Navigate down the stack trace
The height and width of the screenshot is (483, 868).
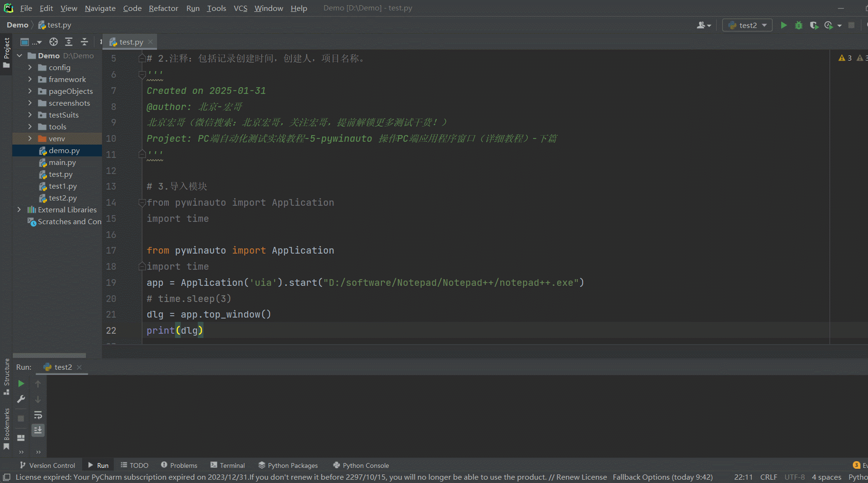coord(38,399)
